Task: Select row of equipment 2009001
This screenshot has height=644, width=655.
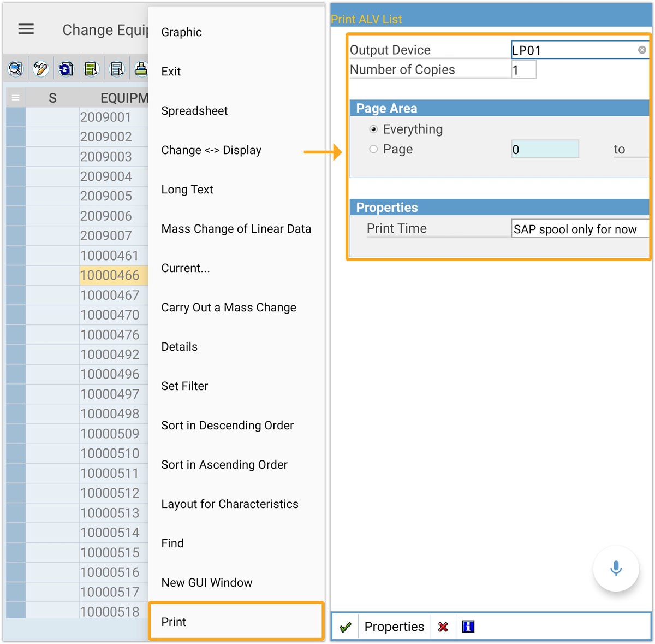Action: click(16, 117)
